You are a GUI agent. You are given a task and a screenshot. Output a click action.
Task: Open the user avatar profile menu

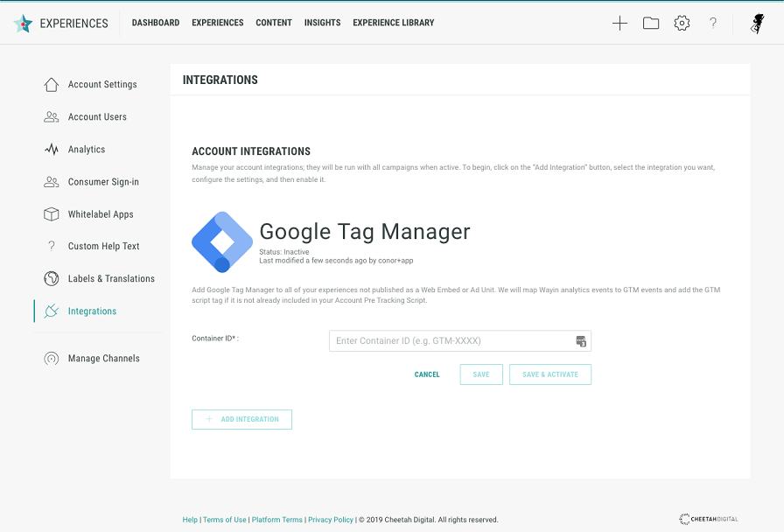[758, 24]
